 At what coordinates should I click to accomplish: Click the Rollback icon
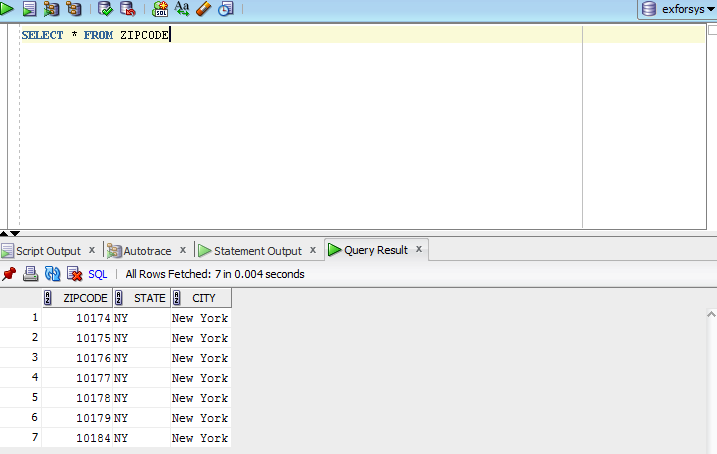[127, 9]
